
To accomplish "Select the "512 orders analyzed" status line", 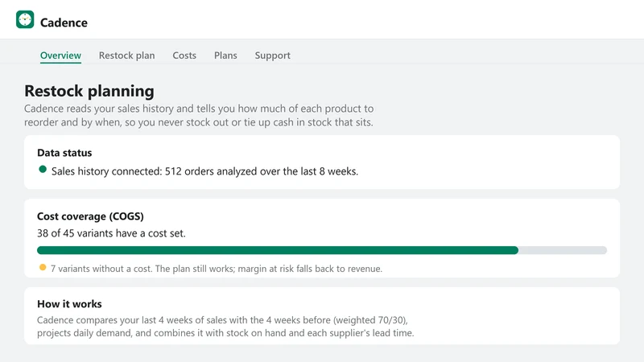I will tap(204, 171).
